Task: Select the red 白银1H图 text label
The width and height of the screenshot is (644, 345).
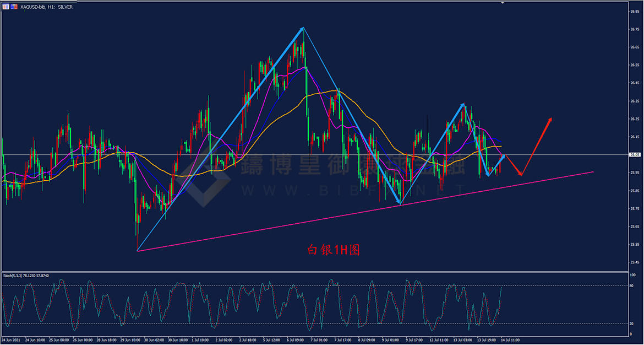Action: [x=332, y=250]
